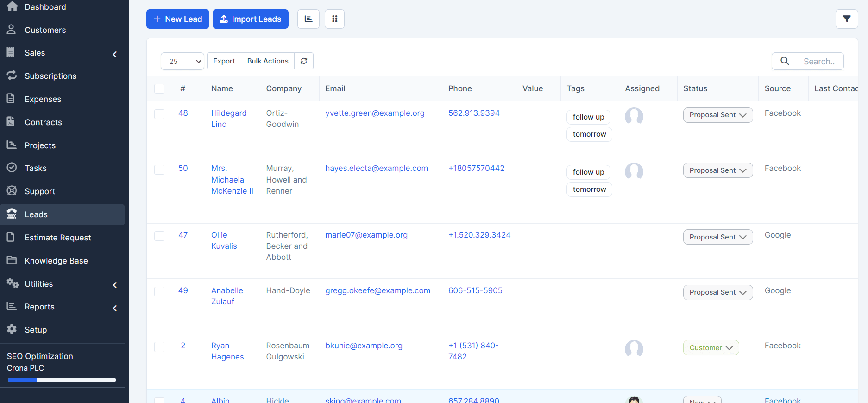Click assigned avatar for Mrs. Michaela McKenzie

click(634, 171)
